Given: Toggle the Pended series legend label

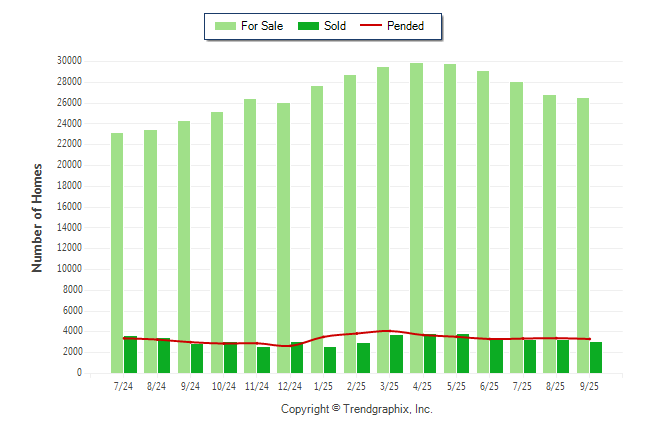Looking at the screenshot, I should 405,26.
